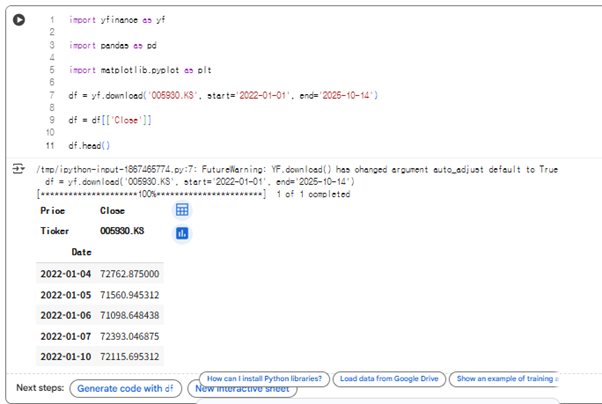
Task: Click the FutureWarning message text in output
Action: pos(297,169)
